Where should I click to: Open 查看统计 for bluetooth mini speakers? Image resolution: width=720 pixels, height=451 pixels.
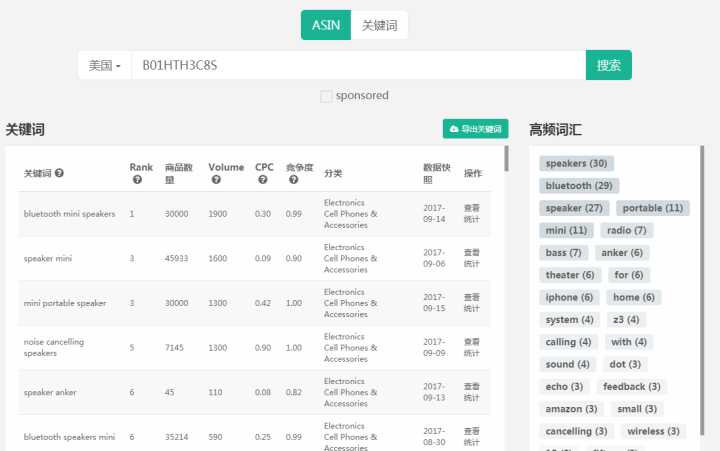472,214
